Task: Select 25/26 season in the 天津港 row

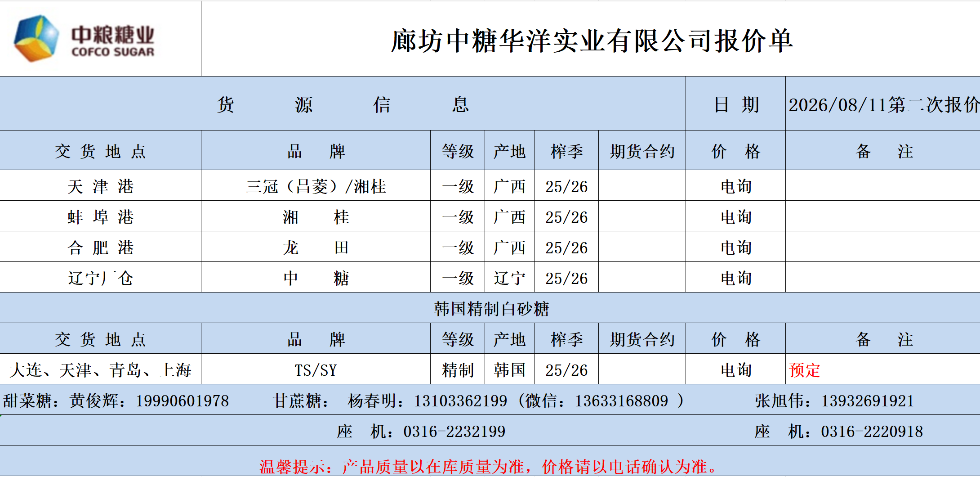Action: [x=566, y=186]
